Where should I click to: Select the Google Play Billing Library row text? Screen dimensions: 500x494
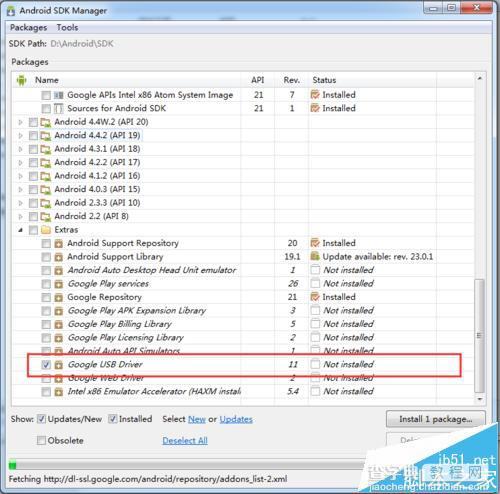point(120,324)
